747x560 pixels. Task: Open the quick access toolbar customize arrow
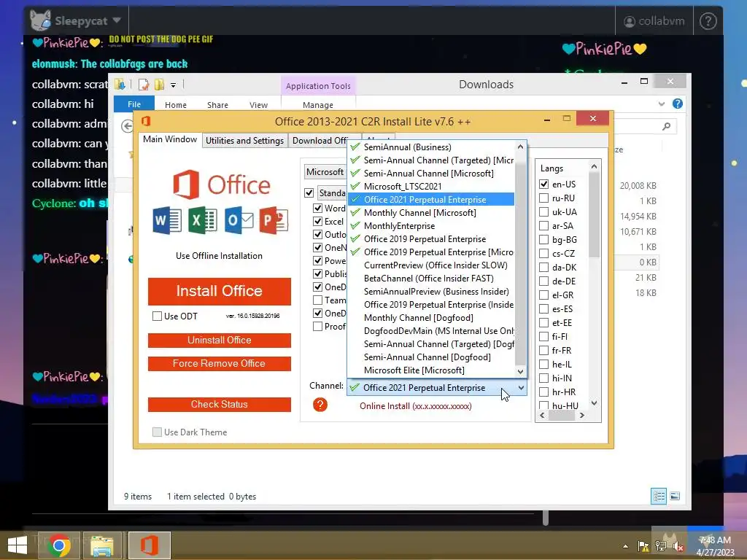point(174,85)
